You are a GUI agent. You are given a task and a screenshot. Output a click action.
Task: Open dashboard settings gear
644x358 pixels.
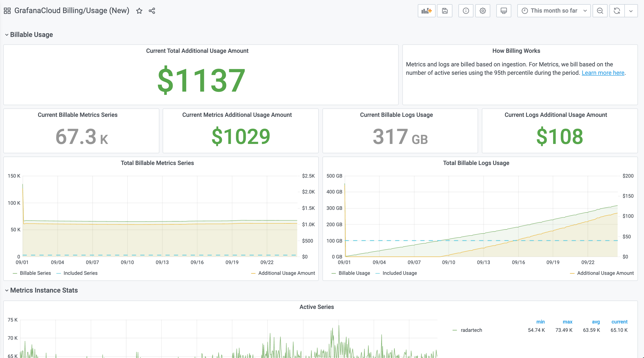pos(483,11)
